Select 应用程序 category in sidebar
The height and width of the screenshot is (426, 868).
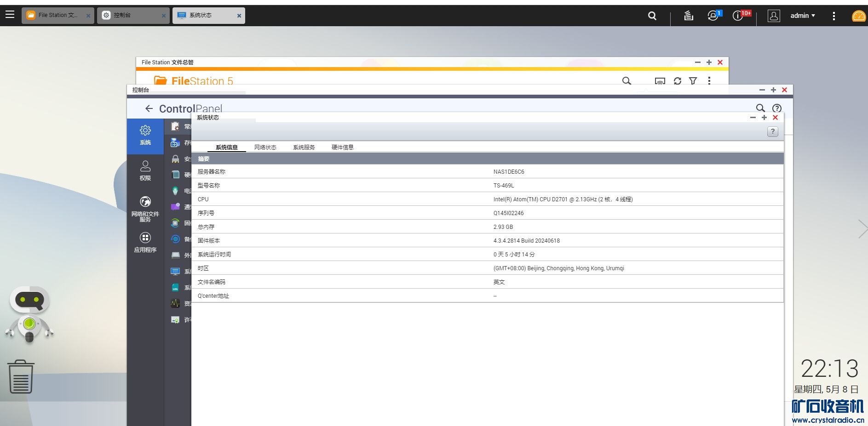point(145,242)
